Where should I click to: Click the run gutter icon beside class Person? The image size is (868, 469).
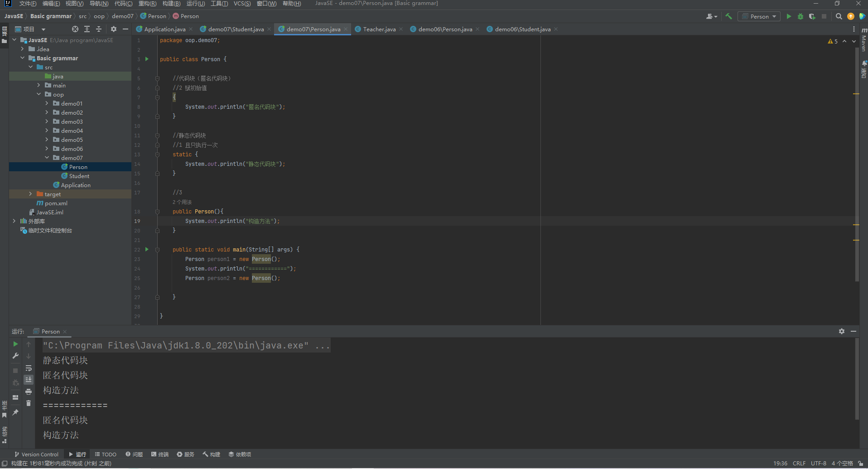coord(147,59)
